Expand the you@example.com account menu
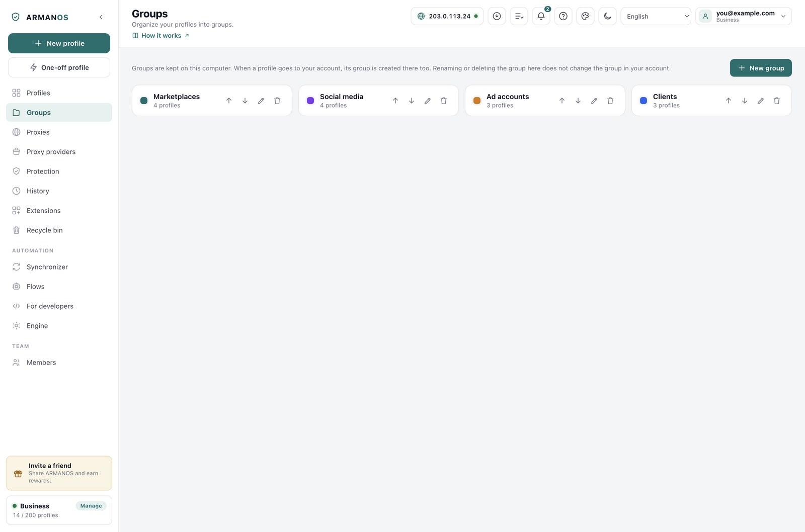The height and width of the screenshot is (532, 805). pos(743,16)
